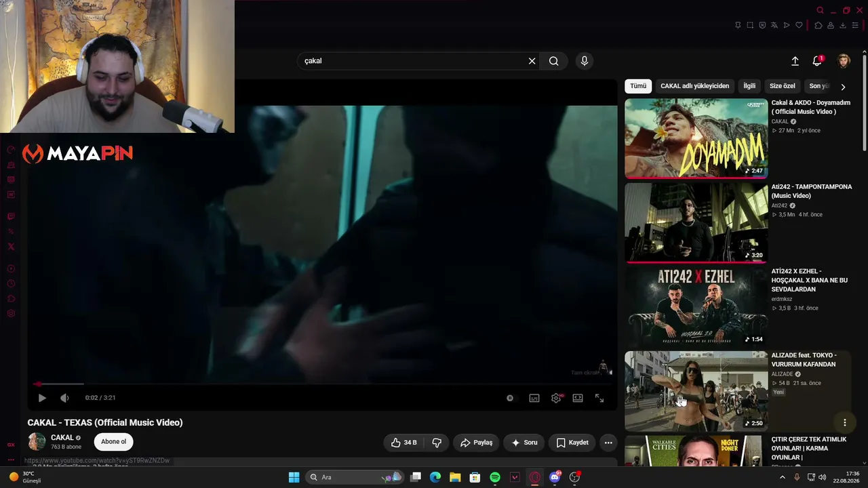This screenshot has height=488, width=868.
Task: Open the YouTube account avatar menu
Action: point(844,61)
